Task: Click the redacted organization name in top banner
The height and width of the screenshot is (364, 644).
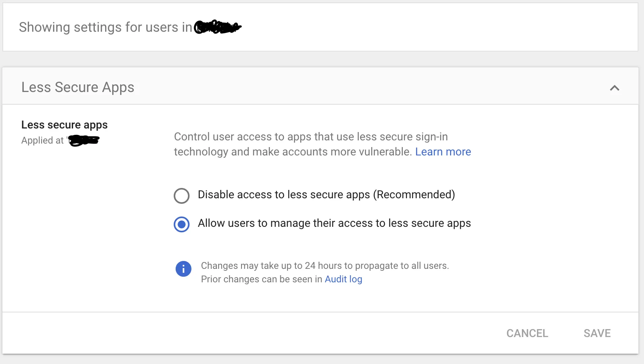Action: click(217, 27)
